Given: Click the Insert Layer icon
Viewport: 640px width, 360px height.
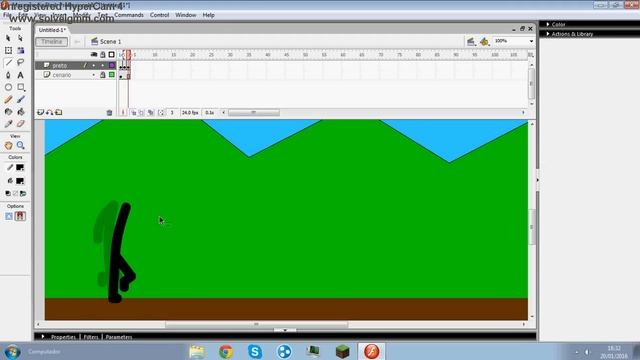Looking at the screenshot, I should (40, 112).
